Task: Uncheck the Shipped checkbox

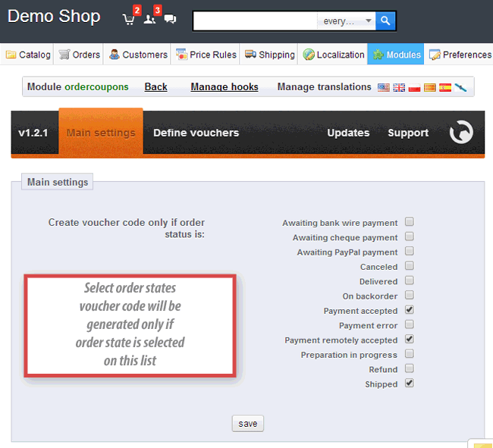Action: pyautogui.click(x=410, y=383)
